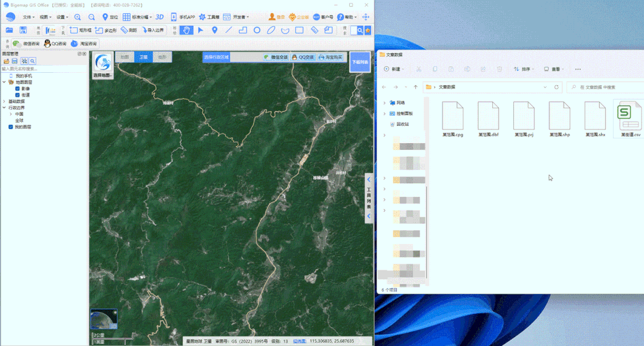Open the 标准分幅 dropdown
Viewport: 644px width, 346px height.
(137, 17)
